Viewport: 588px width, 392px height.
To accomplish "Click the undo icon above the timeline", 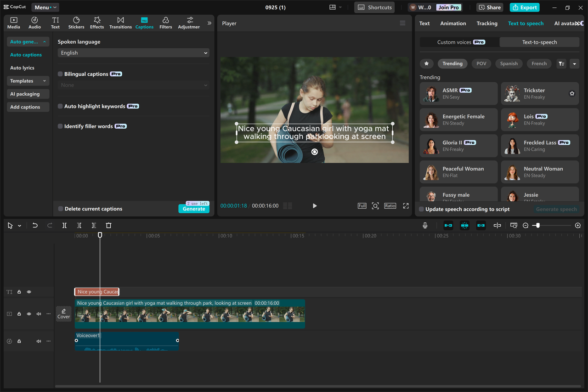I will pos(35,225).
